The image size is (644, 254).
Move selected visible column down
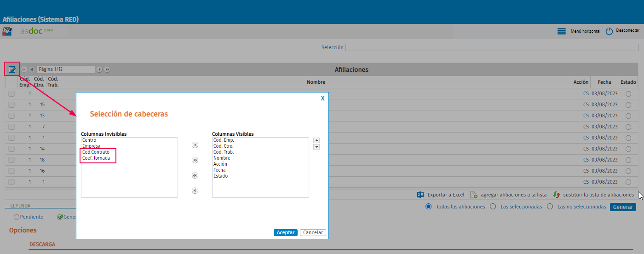[316, 147]
